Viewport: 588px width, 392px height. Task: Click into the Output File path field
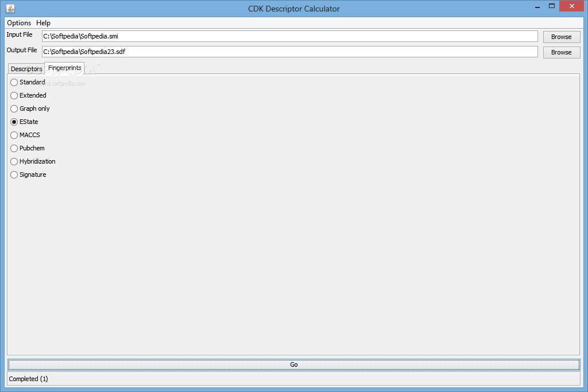click(289, 52)
